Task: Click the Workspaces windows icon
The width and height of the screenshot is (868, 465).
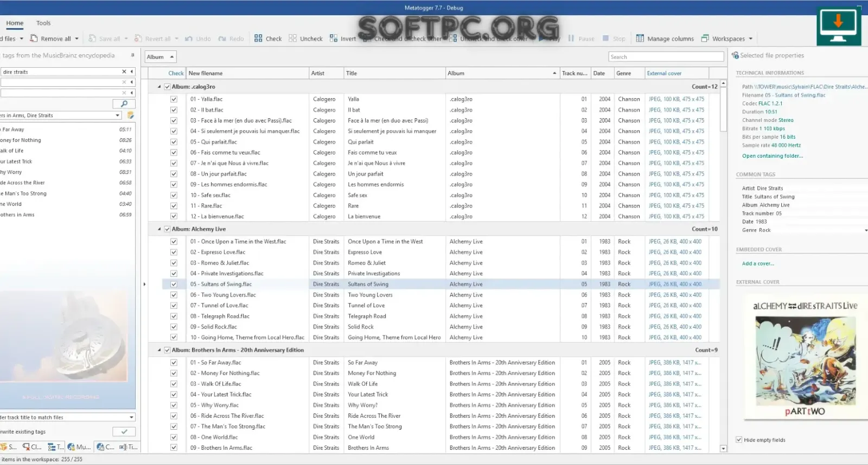Action: (x=705, y=38)
